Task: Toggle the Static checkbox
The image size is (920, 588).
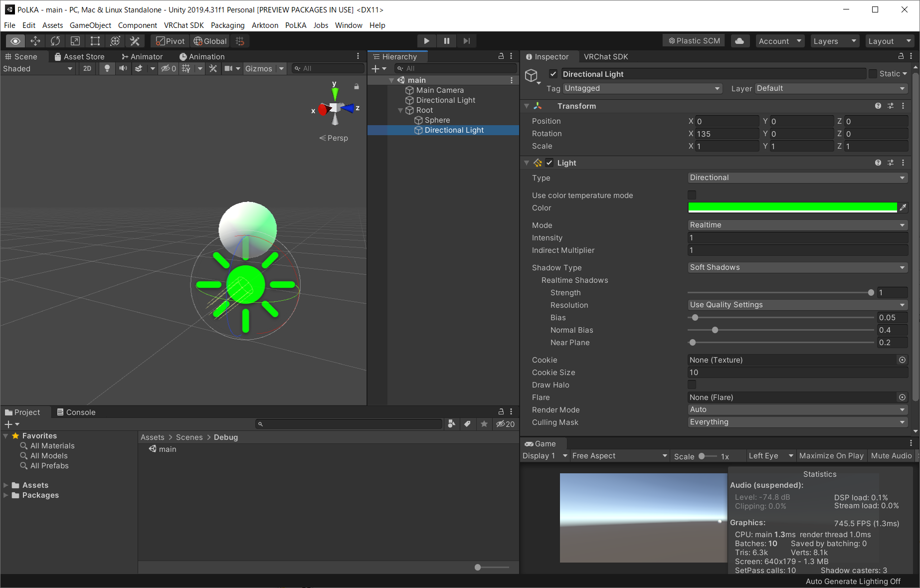Action: [x=873, y=74]
